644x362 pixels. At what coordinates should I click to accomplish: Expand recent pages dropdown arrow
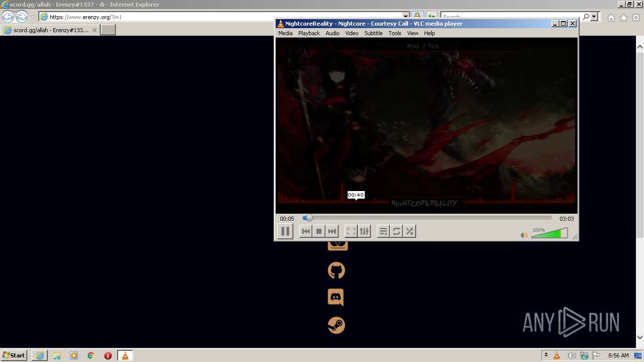tap(33, 17)
